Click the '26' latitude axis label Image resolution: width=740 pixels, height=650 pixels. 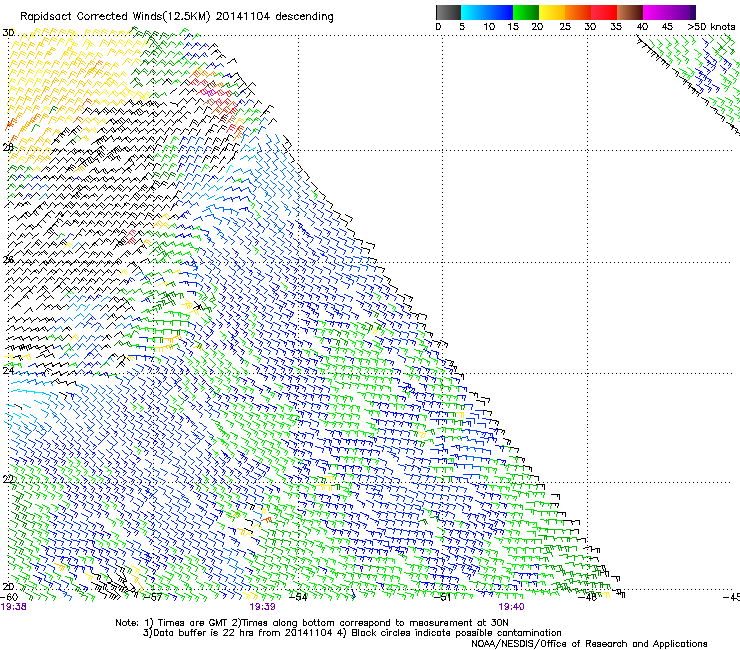pos(8,260)
